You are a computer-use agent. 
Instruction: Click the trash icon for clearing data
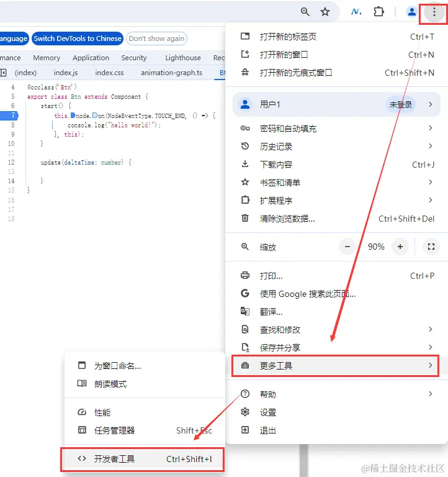coord(245,218)
